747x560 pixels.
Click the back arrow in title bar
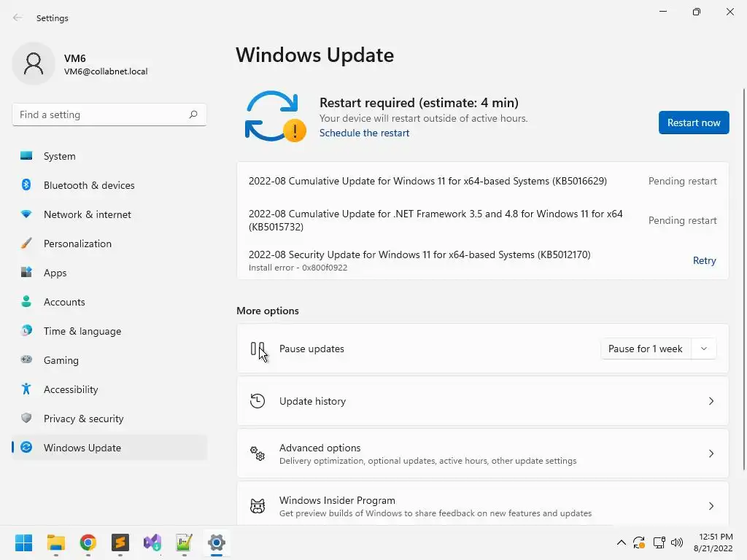point(18,17)
